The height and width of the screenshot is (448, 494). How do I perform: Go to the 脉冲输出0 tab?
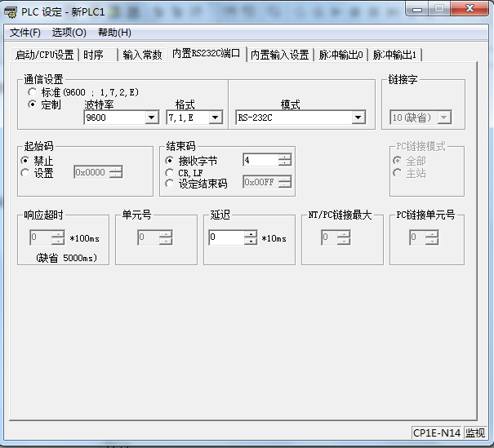coord(341,55)
